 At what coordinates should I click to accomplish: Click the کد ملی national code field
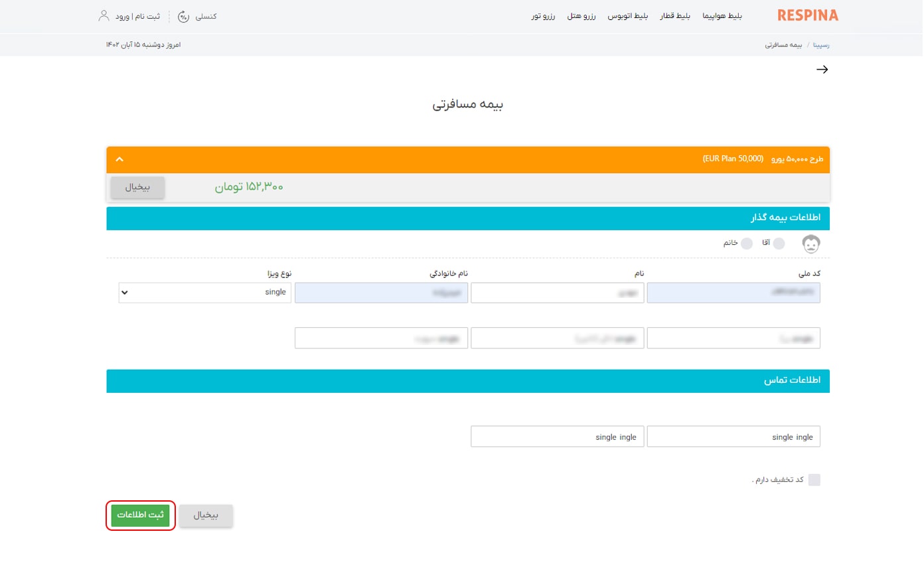tap(733, 292)
